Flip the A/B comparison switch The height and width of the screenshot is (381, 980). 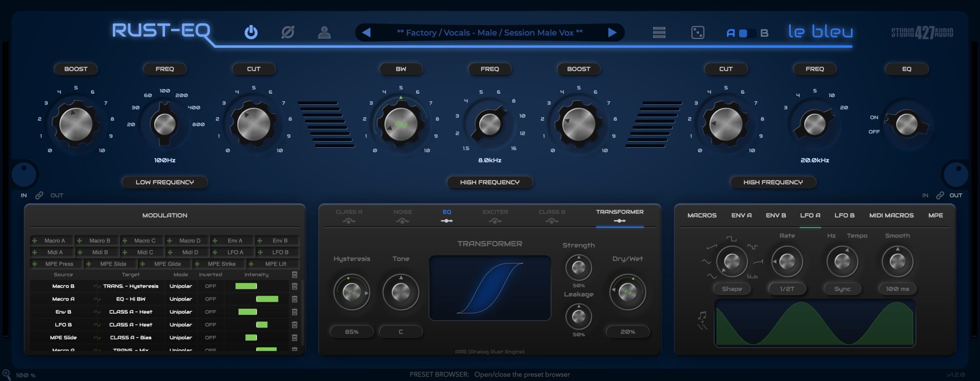pos(747,33)
